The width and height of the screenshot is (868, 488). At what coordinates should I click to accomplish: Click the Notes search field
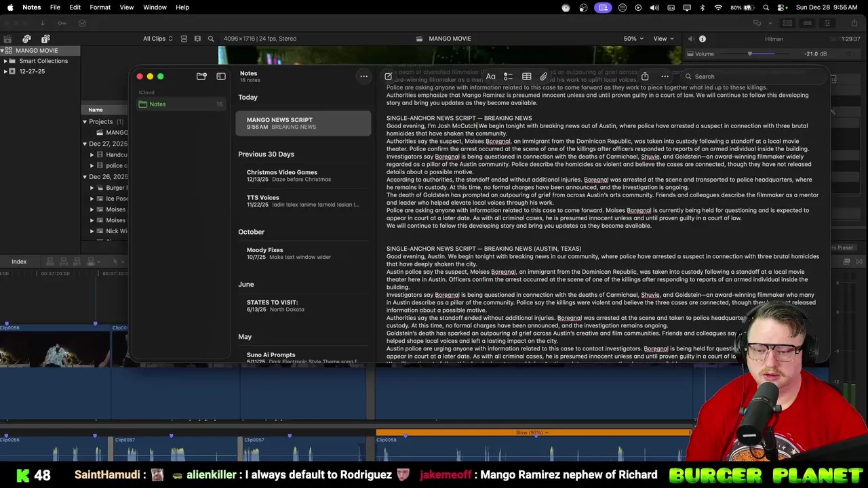(x=753, y=77)
